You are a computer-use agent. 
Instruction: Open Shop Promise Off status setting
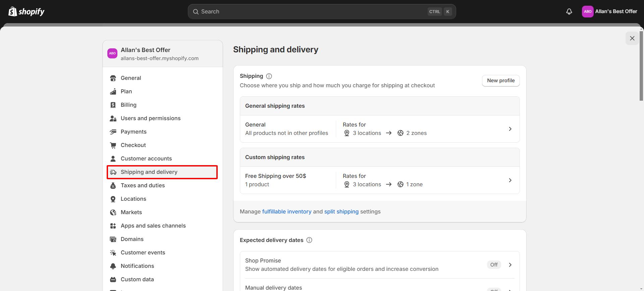pos(494,265)
